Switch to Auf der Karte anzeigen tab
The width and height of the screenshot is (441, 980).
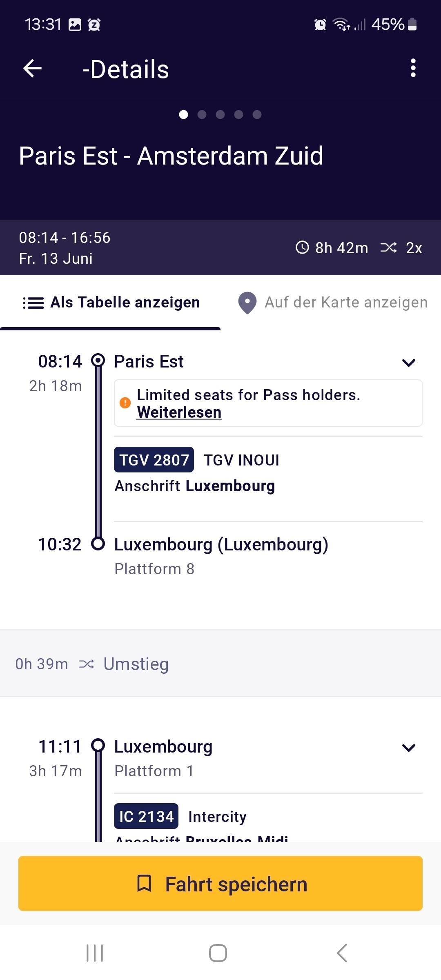tap(331, 303)
